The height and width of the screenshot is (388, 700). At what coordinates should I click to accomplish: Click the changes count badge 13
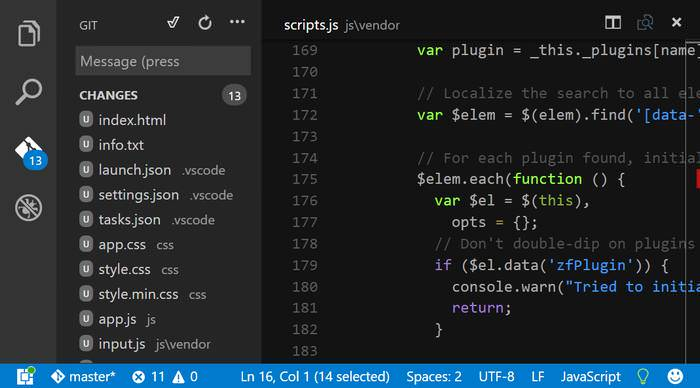pos(234,95)
